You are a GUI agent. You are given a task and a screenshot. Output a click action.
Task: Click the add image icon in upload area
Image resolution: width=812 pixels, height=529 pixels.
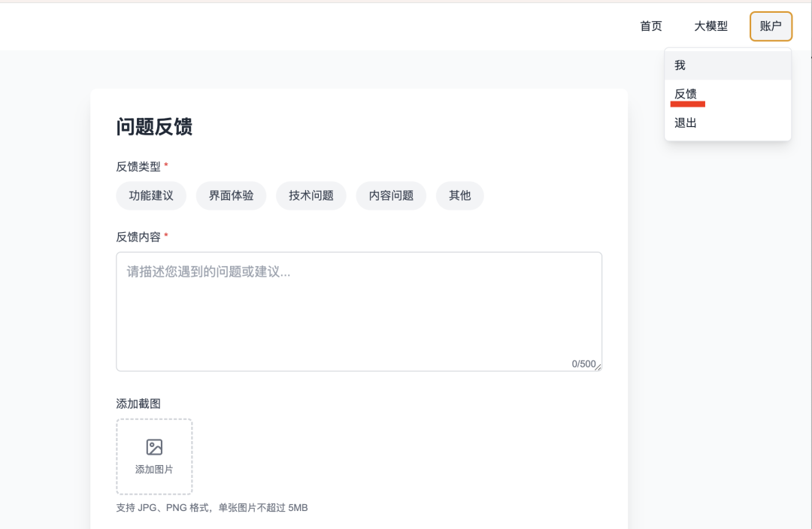[x=154, y=446]
